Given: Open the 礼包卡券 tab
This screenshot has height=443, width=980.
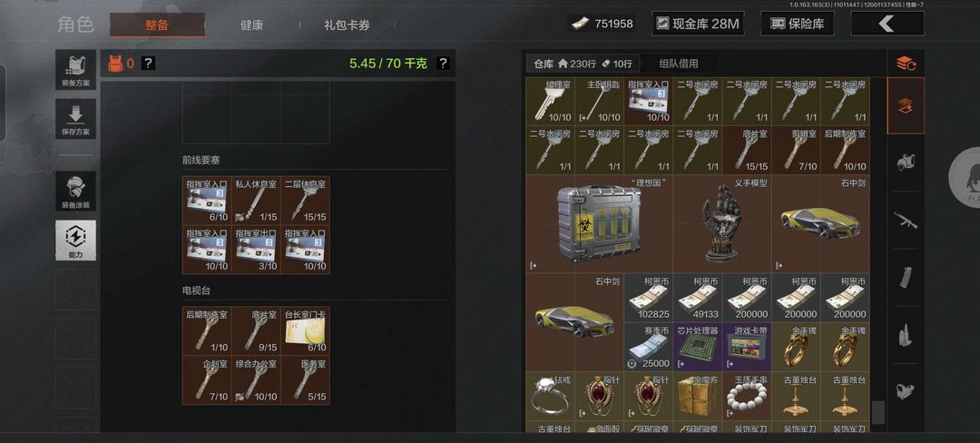Looking at the screenshot, I should click(x=347, y=25).
